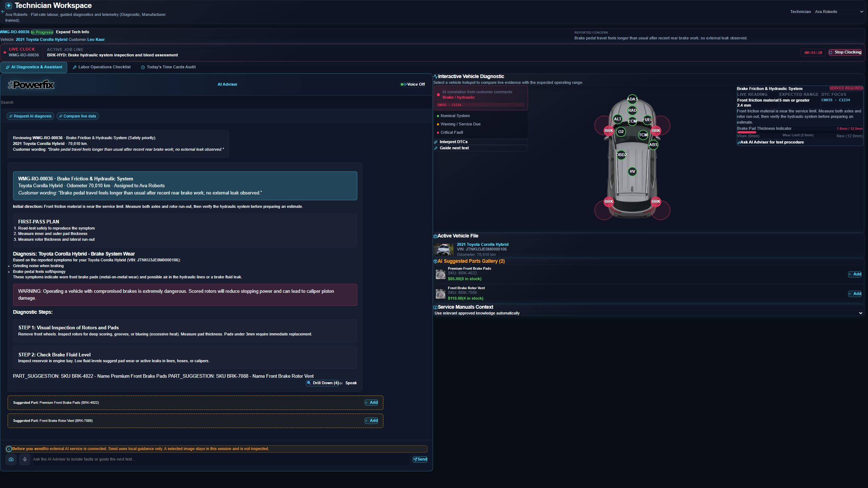Click the Nominal System legend entry
868x488 pixels.
pos(453,116)
